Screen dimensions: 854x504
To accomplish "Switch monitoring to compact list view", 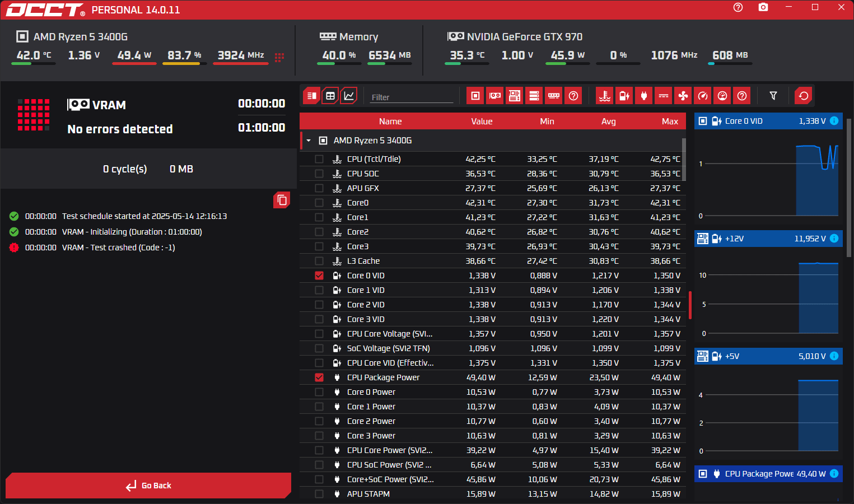I will pyautogui.click(x=311, y=96).
